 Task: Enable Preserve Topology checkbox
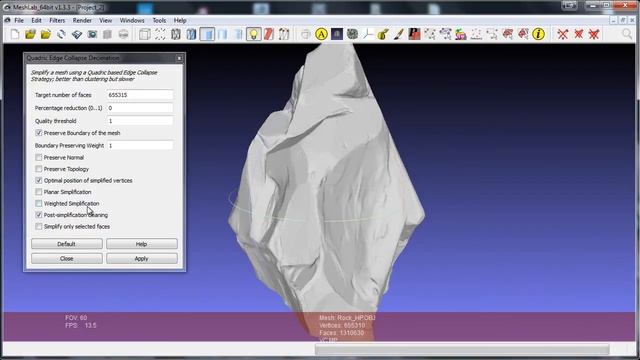point(39,169)
